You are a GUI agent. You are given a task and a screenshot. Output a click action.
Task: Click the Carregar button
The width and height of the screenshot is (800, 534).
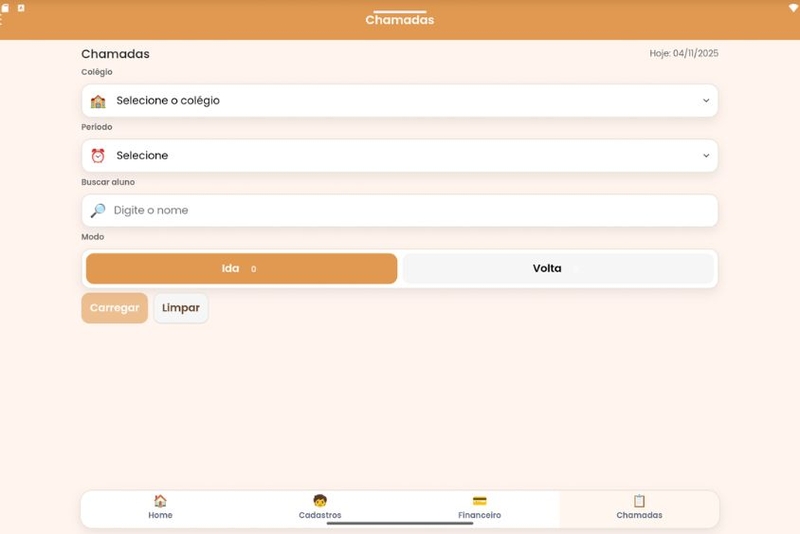[114, 308]
